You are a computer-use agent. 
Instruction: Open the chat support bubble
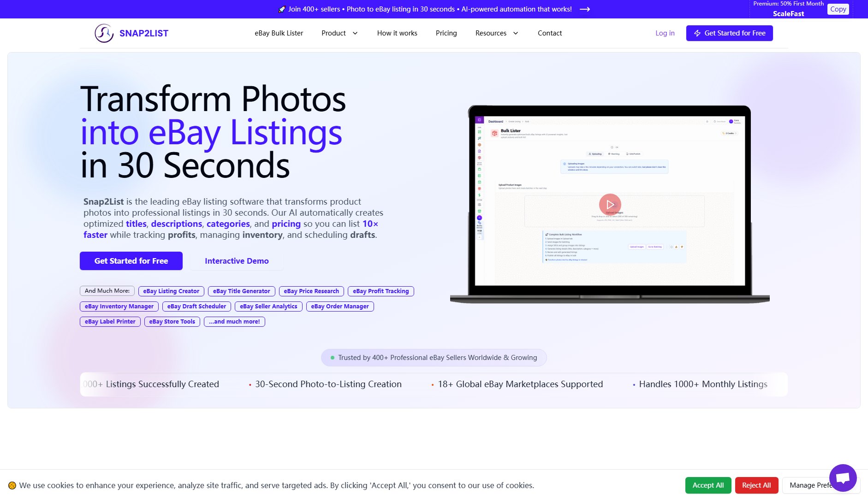coord(843,477)
